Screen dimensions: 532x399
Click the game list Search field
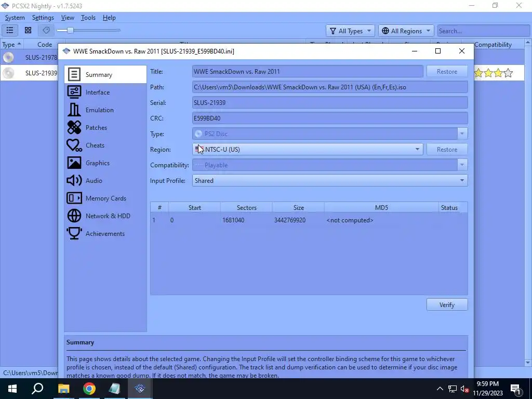[483, 31]
